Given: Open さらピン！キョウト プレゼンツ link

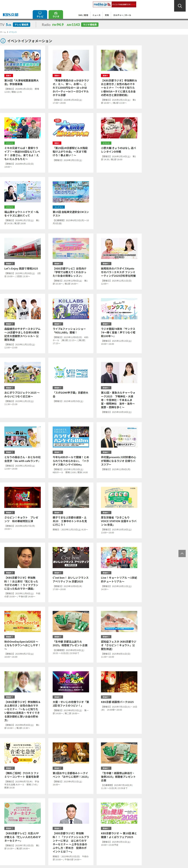Looking at the screenshot, I should [x=21, y=519].
